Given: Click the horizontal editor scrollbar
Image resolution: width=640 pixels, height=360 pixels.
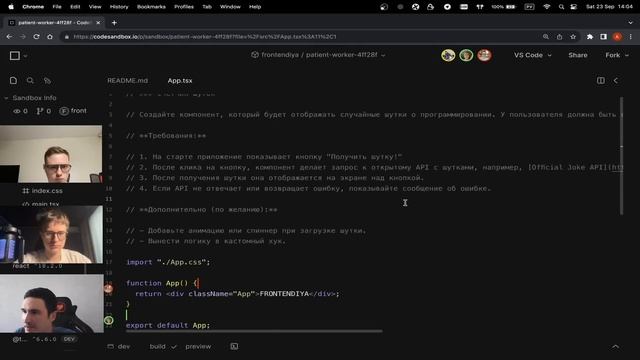Looking at the screenshot, I should click(x=254, y=331).
